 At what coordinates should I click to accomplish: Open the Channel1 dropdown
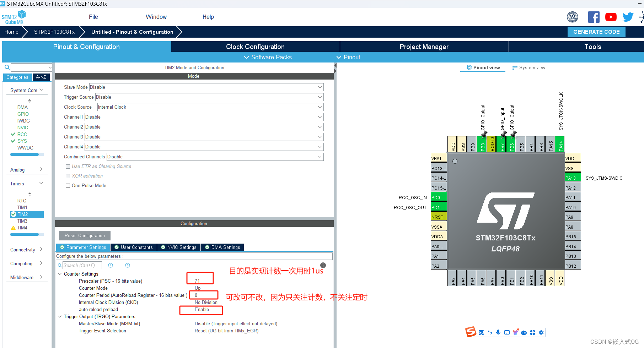pos(204,117)
